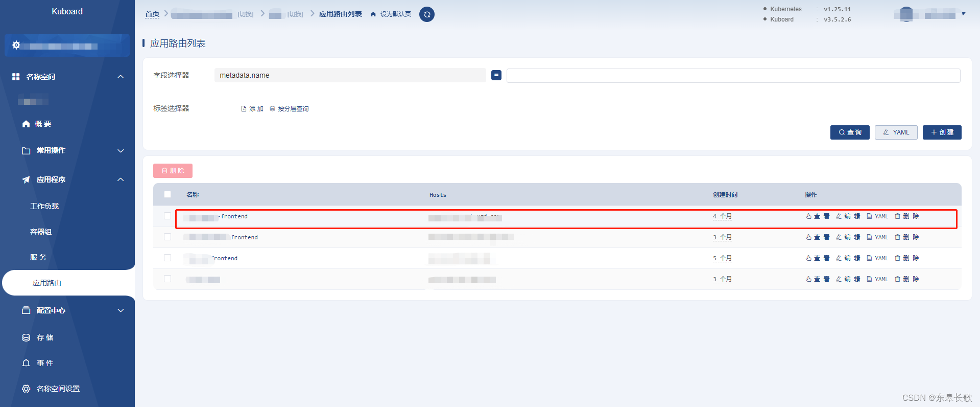Screen dimensions: 980x407
Task: Click the 应用路由列表 breadcrumb item
Action: point(341,14)
